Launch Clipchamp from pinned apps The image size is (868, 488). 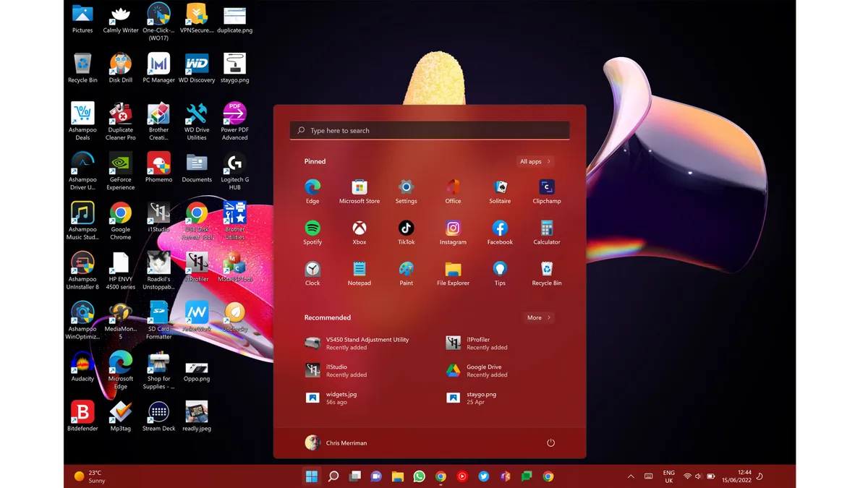click(547, 192)
